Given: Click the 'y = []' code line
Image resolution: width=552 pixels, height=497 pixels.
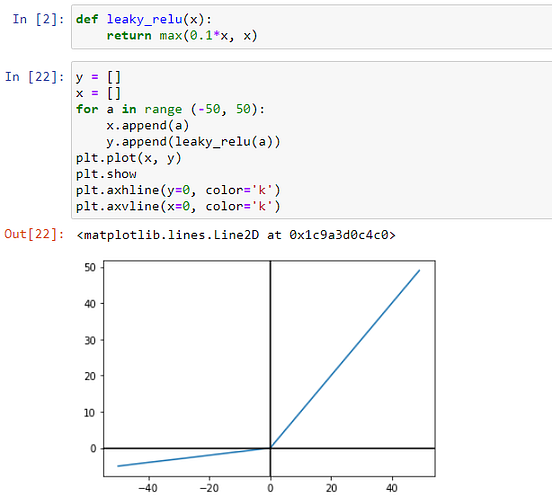Looking at the screenshot, I should pyautogui.click(x=98, y=77).
